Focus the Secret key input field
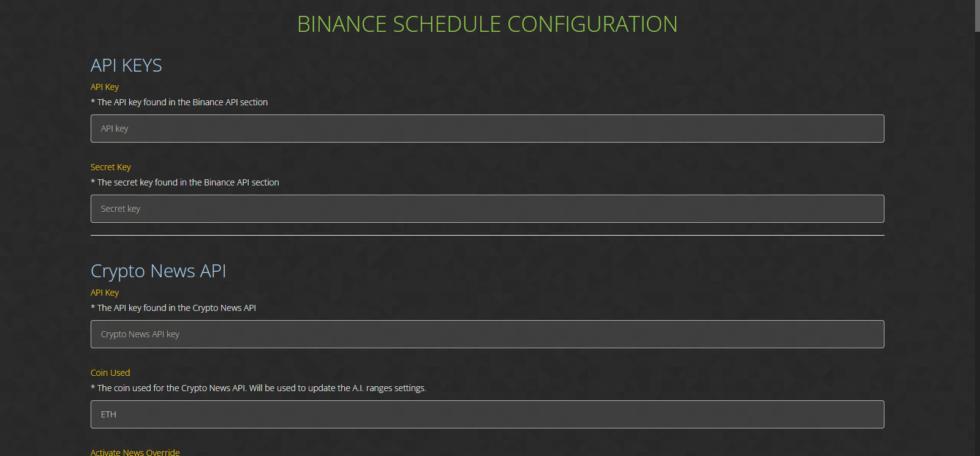The image size is (980, 456). (x=487, y=209)
